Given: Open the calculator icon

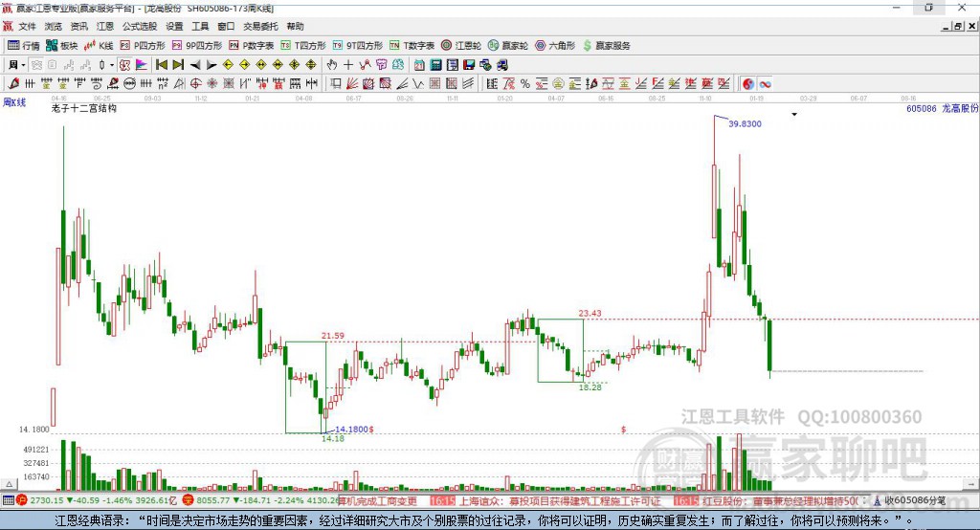Looking at the screenshot, I should [x=436, y=65].
